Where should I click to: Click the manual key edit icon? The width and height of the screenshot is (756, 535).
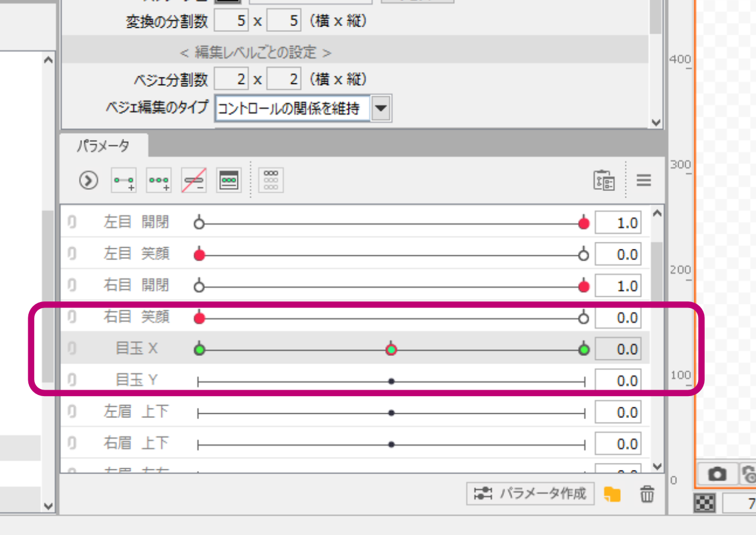pyautogui.click(x=229, y=180)
